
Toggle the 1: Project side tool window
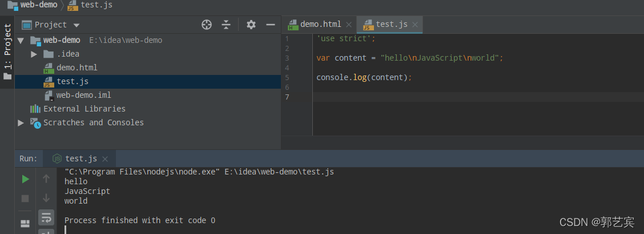point(7,52)
